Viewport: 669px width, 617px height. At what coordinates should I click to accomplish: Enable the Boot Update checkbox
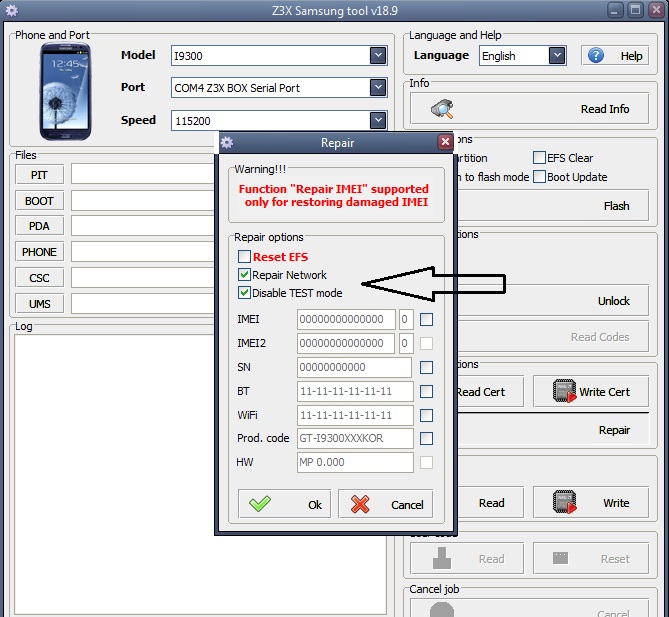click(x=539, y=176)
